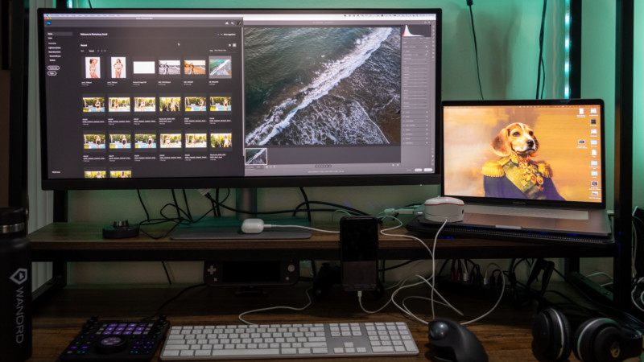Click the Photoshop Ps logo icon

[x=49, y=23]
